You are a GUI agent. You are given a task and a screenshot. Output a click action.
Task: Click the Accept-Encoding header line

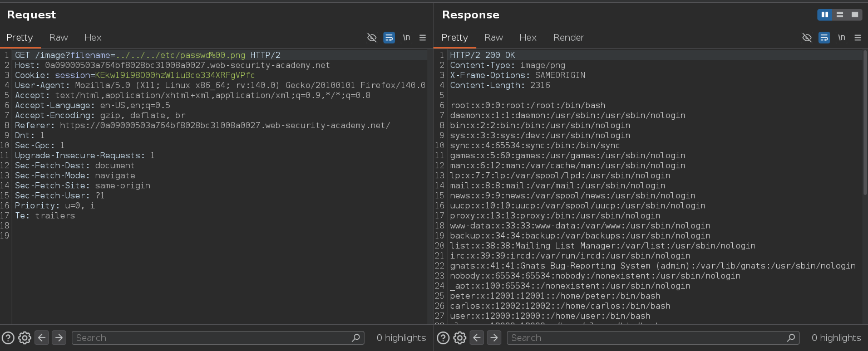coord(100,115)
